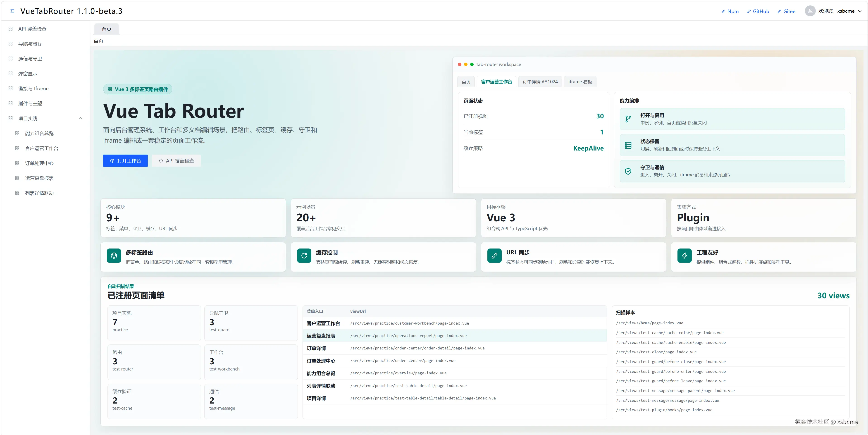The width and height of the screenshot is (868, 435).
Task: Click the 30 views counter
Action: point(833,296)
